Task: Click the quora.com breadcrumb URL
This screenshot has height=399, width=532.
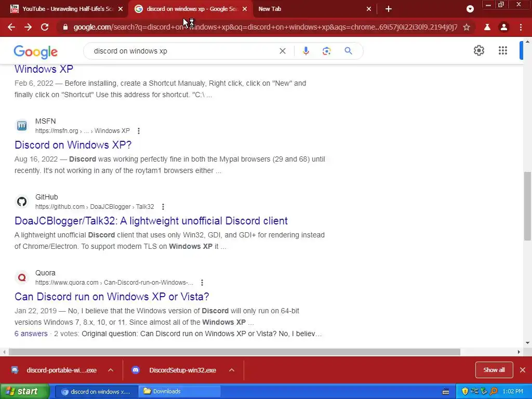Action: pos(114,283)
